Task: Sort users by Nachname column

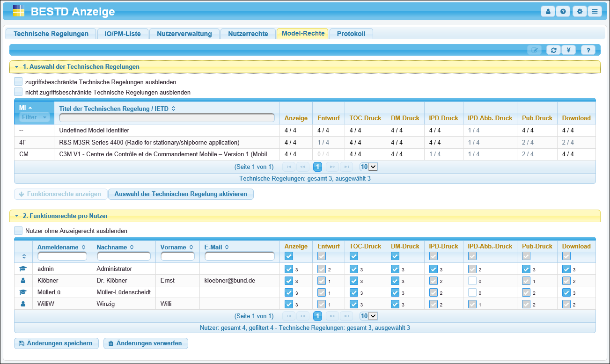Action: coord(132,247)
